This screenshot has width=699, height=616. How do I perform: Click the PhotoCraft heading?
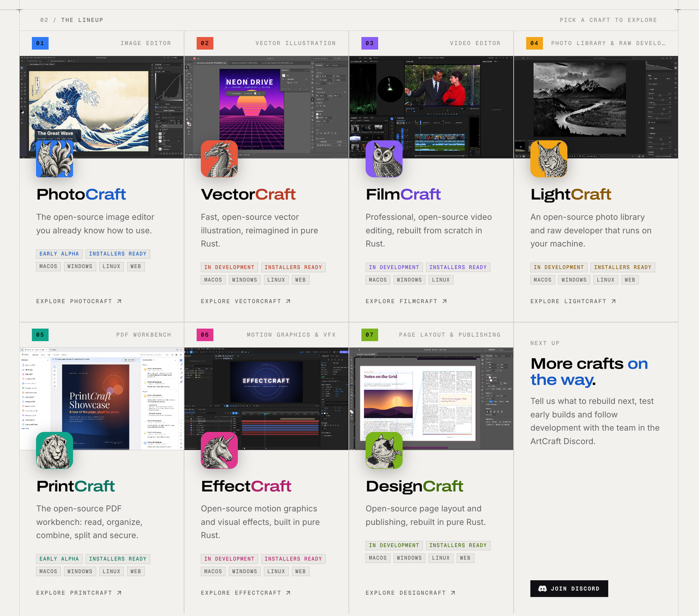81,194
